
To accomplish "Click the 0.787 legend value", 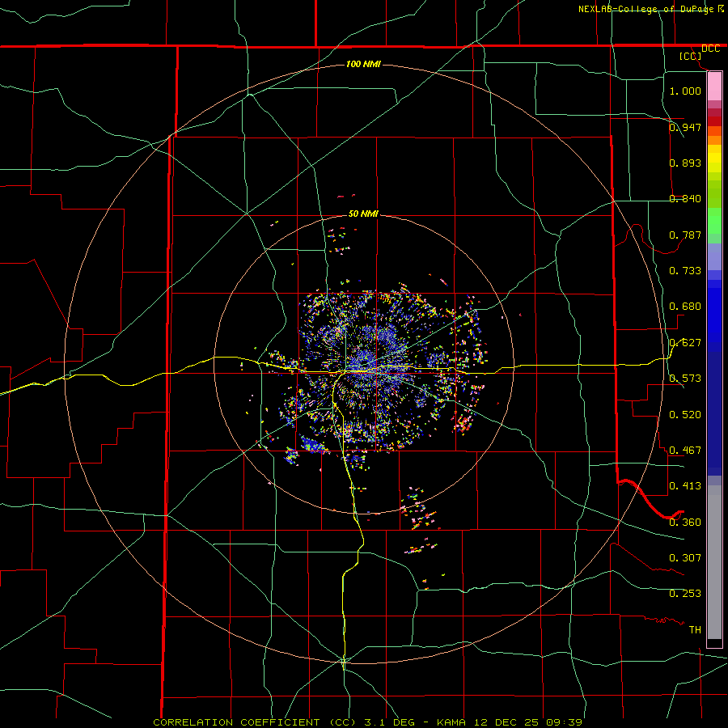I will tap(685, 235).
